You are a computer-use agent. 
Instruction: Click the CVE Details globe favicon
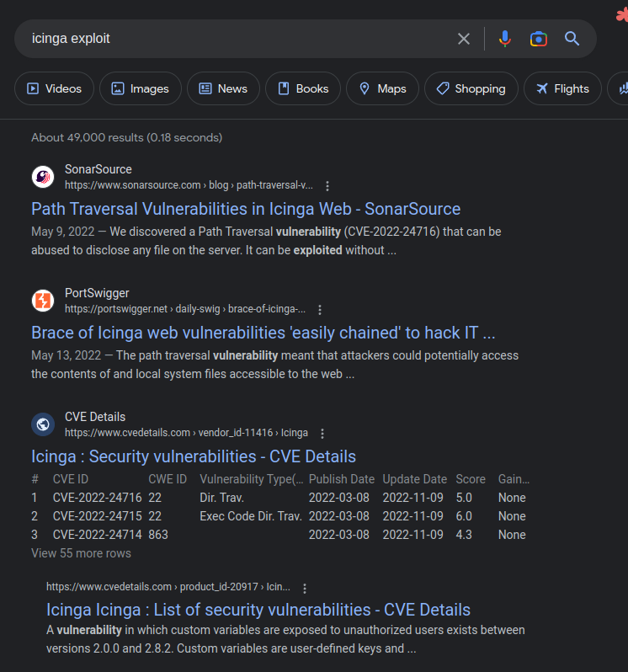click(43, 424)
